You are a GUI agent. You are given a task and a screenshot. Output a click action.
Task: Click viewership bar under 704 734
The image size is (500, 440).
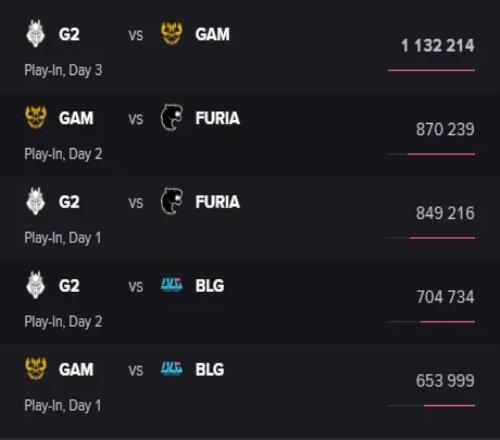coord(432,322)
